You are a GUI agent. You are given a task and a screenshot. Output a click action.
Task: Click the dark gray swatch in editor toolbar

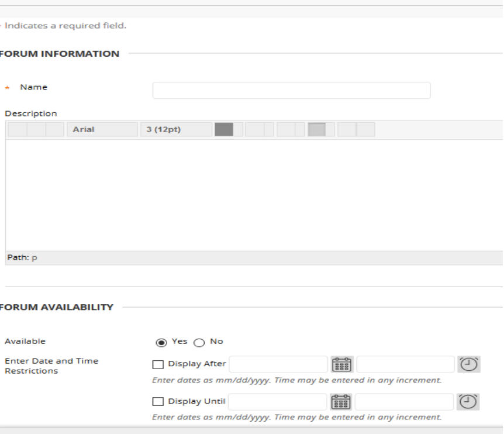coord(224,129)
